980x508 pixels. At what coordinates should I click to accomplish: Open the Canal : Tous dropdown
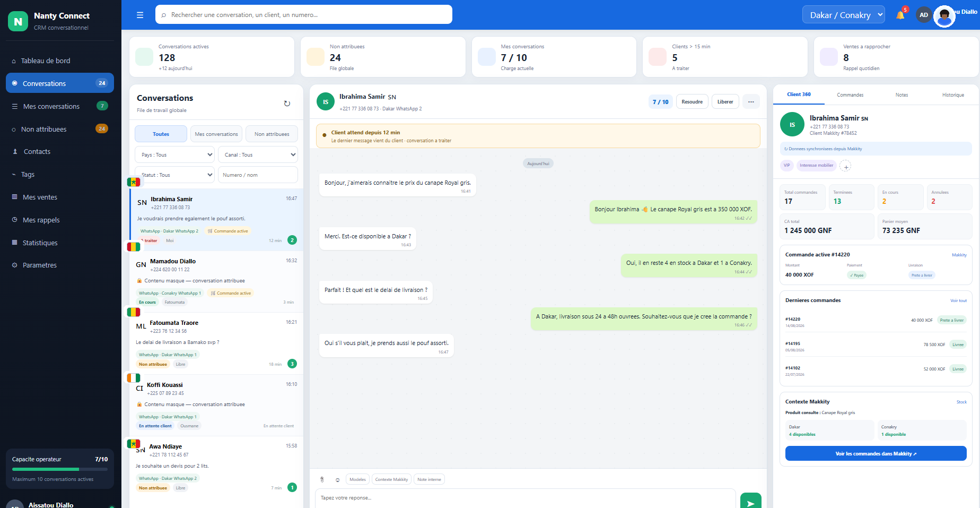tap(258, 154)
